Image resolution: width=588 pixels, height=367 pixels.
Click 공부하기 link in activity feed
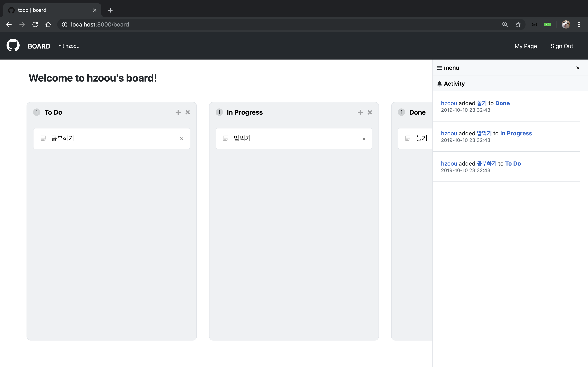coord(487,164)
